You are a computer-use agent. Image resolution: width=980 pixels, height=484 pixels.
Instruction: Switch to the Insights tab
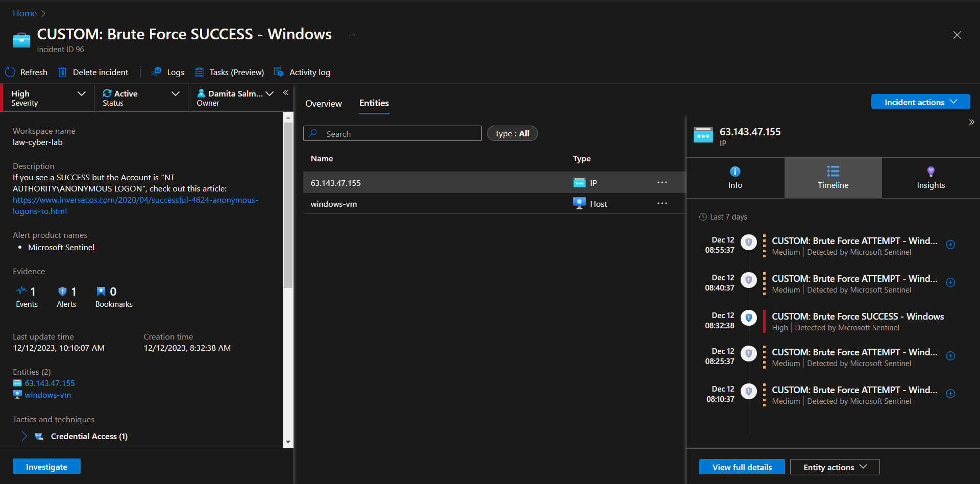tap(930, 178)
